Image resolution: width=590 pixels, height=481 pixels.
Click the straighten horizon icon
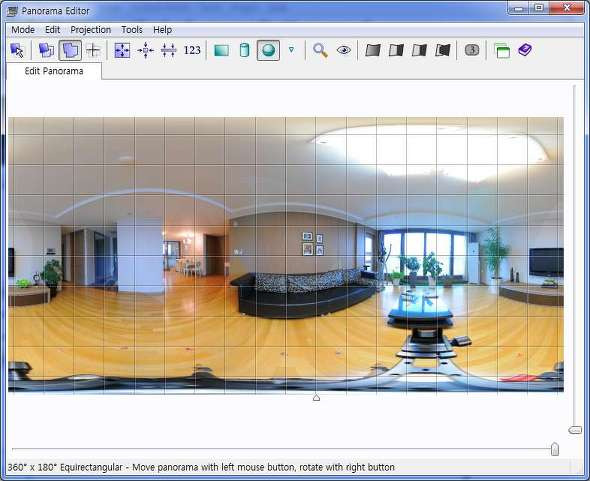[x=169, y=50]
